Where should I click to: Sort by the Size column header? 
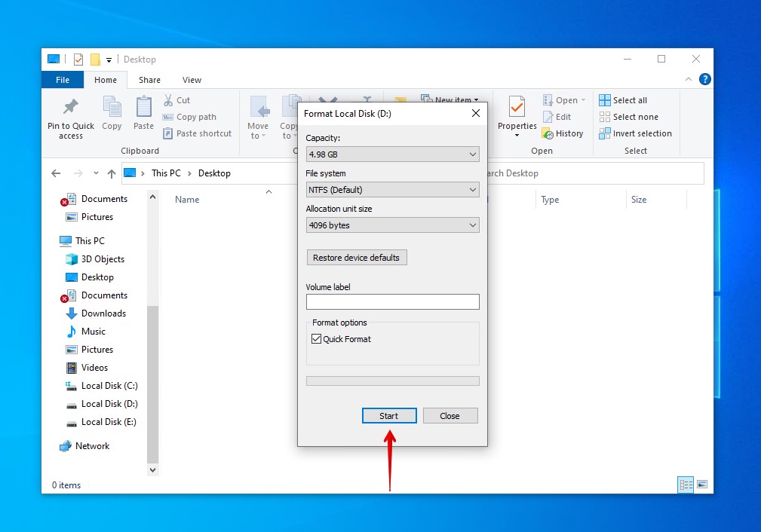[x=639, y=200]
